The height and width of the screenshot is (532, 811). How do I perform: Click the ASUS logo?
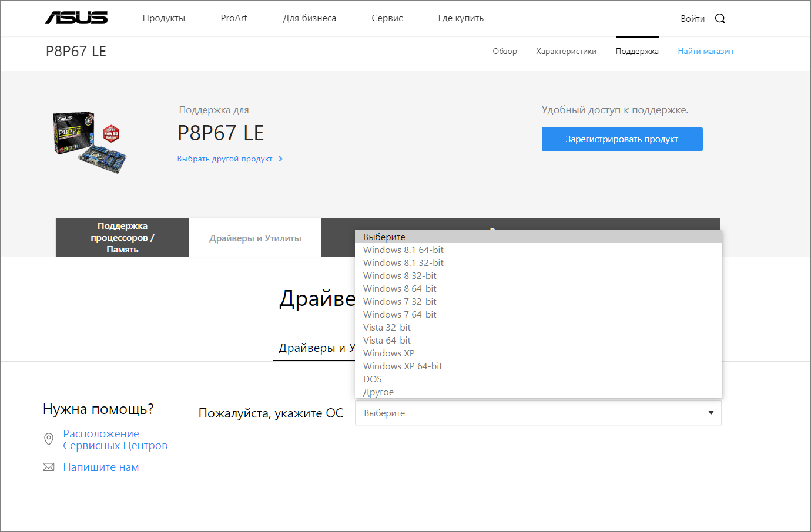coord(76,18)
